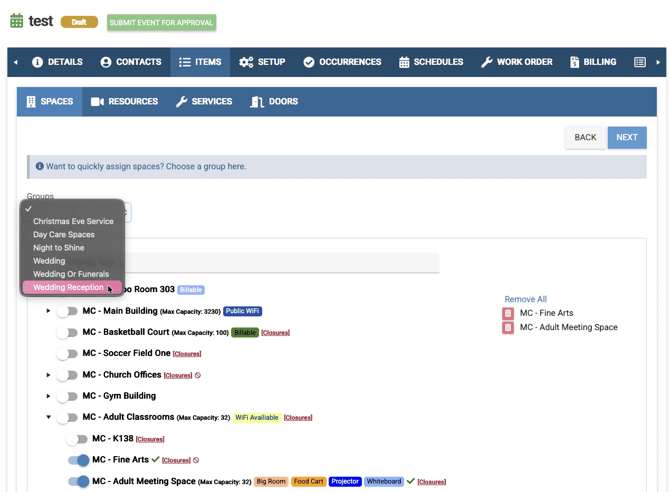670x492 pixels.
Task: Remove MC - Fine Arts using its trash icon
Action: 508,313
